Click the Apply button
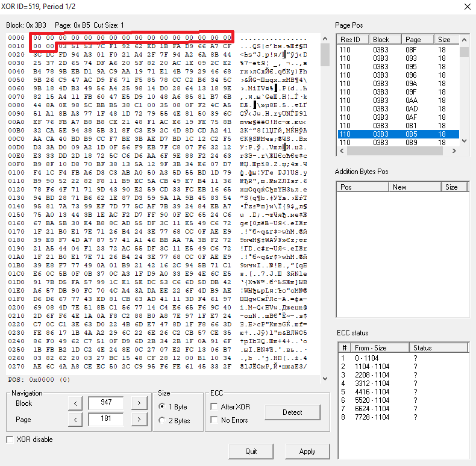476x466 pixels. click(307, 452)
